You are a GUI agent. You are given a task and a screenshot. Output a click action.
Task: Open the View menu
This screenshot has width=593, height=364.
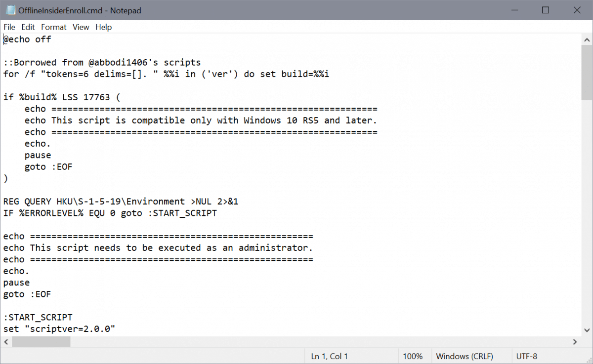[x=81, y=27]
